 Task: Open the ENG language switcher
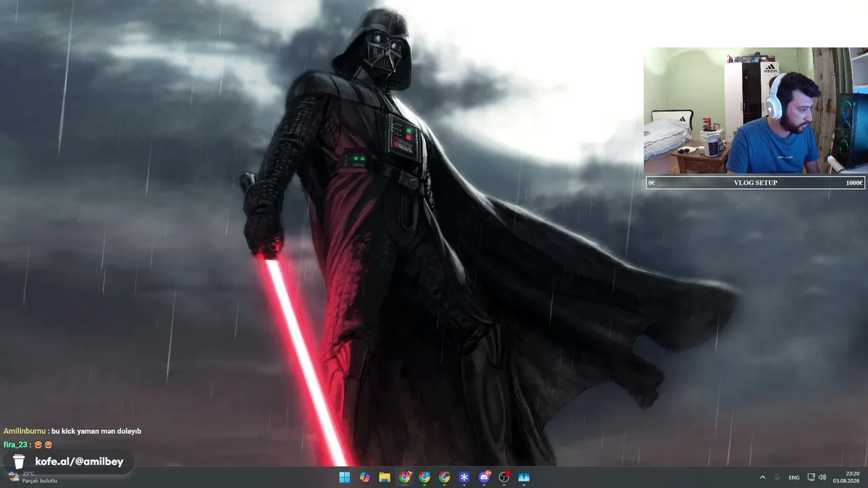coord(794,477)
